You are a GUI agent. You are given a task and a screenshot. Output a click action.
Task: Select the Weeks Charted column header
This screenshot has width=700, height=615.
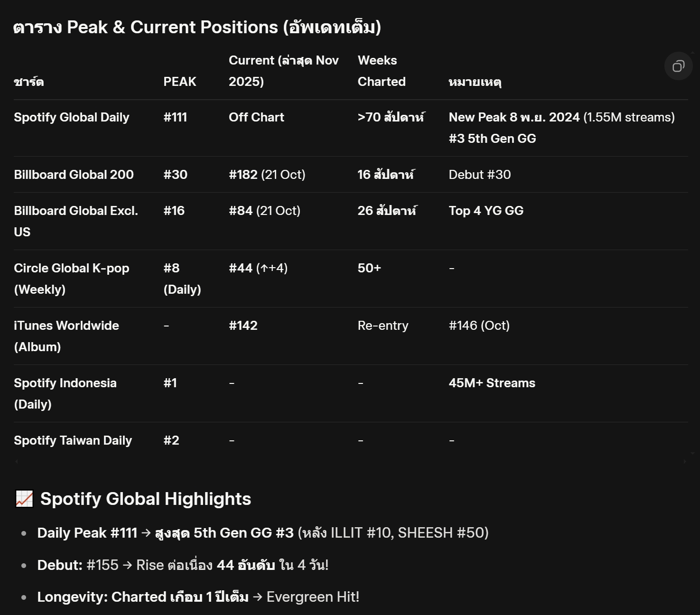click(x=381, y=71)
